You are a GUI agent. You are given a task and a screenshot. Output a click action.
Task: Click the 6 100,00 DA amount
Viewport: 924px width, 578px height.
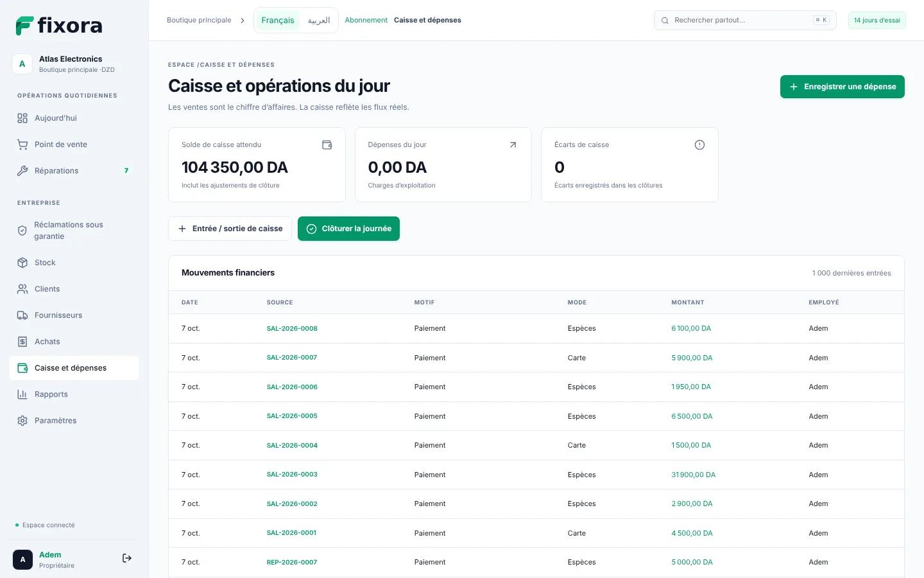tap(691, 328)
